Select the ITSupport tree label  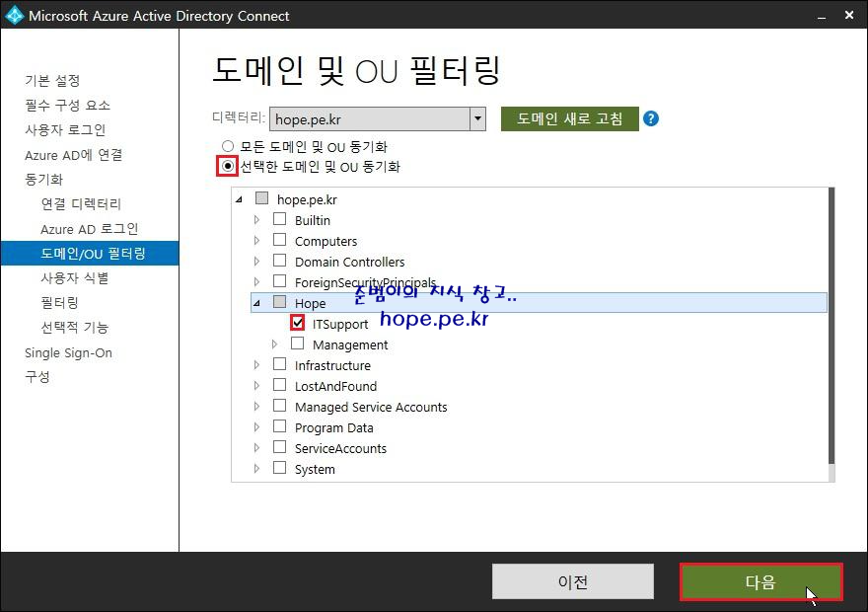pyautogui.click(x=340, y=324)
